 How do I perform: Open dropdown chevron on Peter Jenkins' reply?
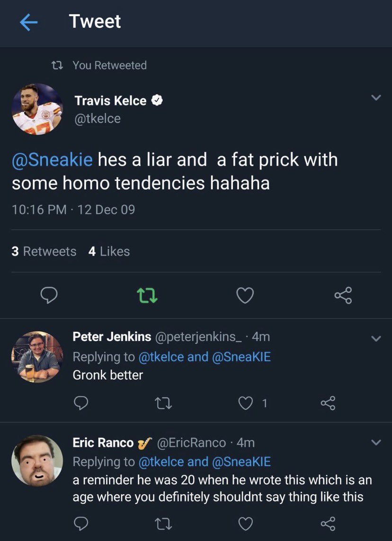[376, 338]
